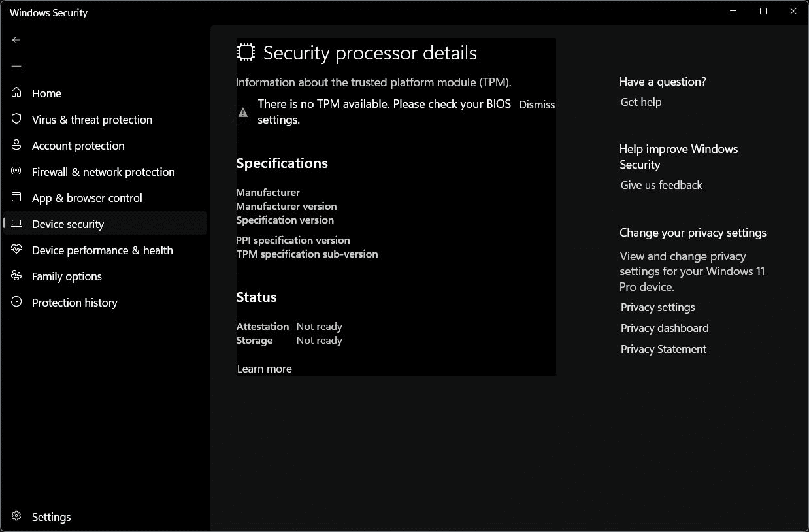
Task: Click the Virus & threat protection shield icon
Action: pos(17,119)
